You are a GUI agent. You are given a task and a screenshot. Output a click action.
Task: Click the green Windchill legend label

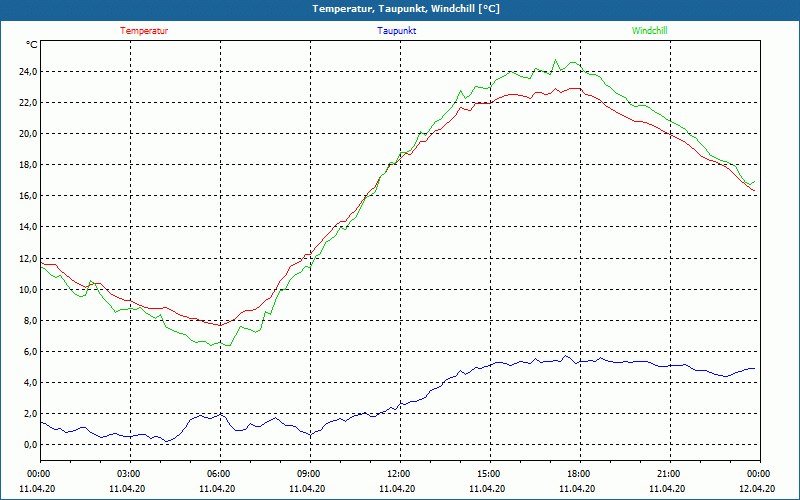tap(649, 31)
